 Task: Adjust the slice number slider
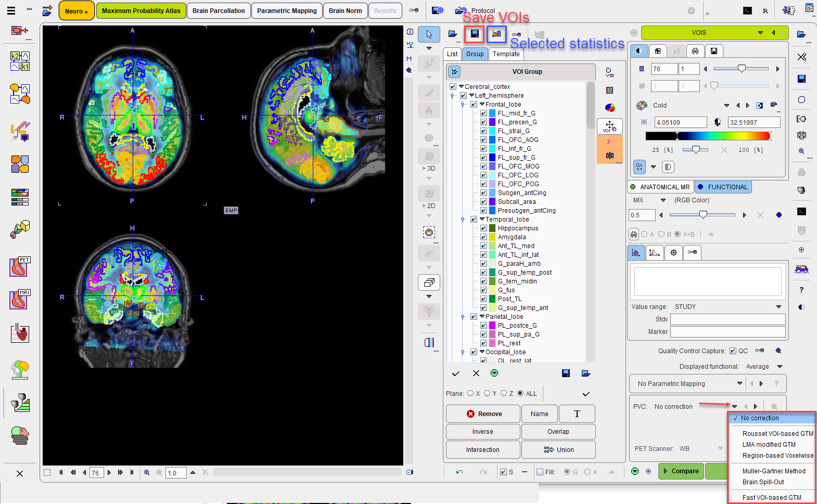tap(742, 69)
